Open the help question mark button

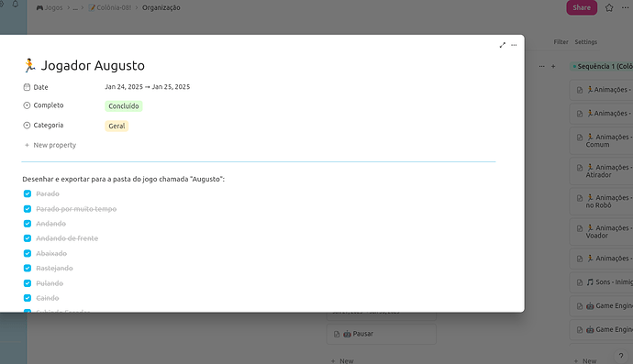[621, 356]
